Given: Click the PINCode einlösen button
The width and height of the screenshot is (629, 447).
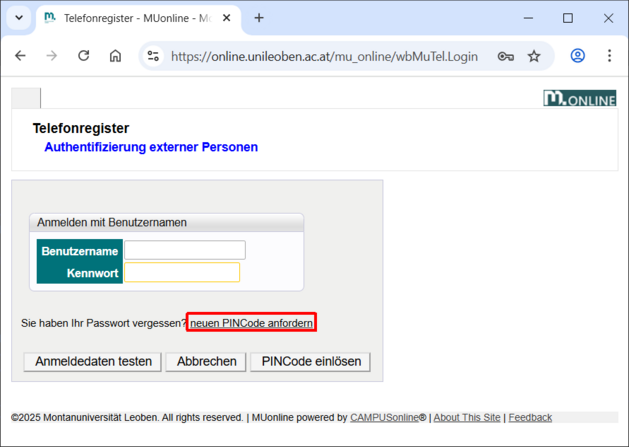Looking at the screenshot, I should pos(311,362).
